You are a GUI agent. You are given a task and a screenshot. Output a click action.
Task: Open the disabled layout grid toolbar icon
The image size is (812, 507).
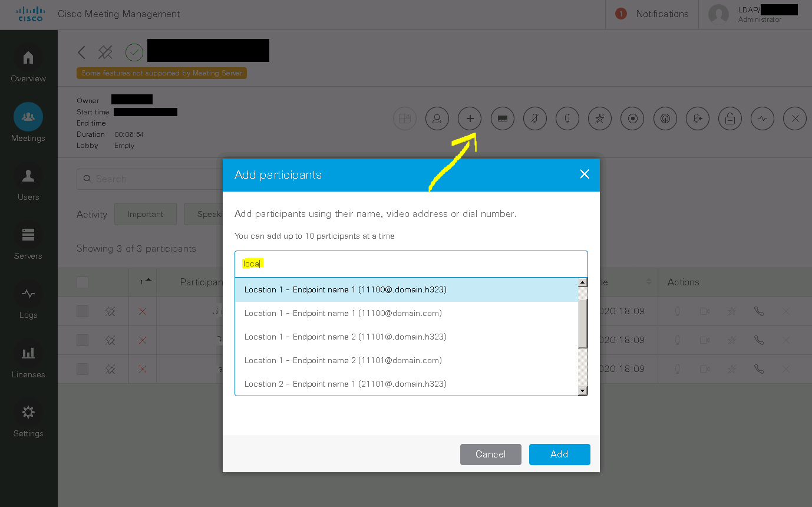pyautogui.click(x=405, y=118)
